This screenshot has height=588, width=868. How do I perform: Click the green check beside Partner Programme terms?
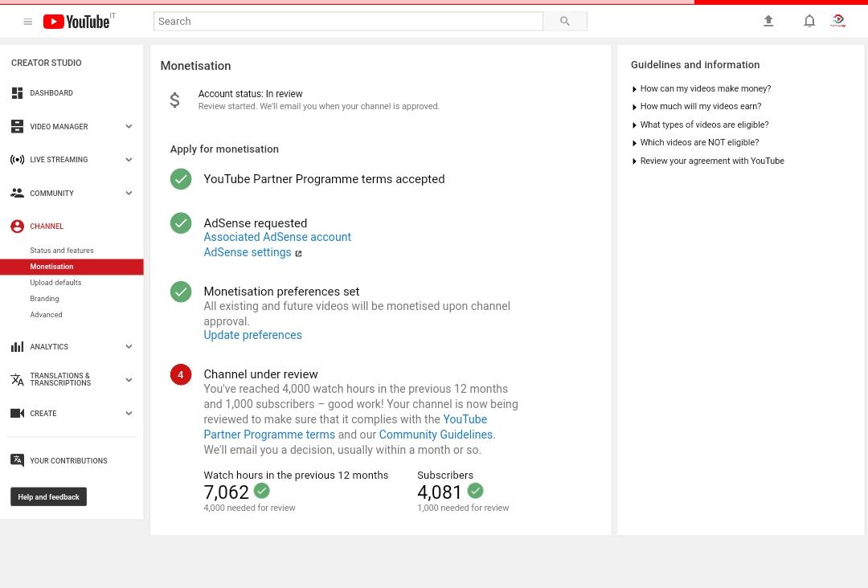[x=181, y=178]
